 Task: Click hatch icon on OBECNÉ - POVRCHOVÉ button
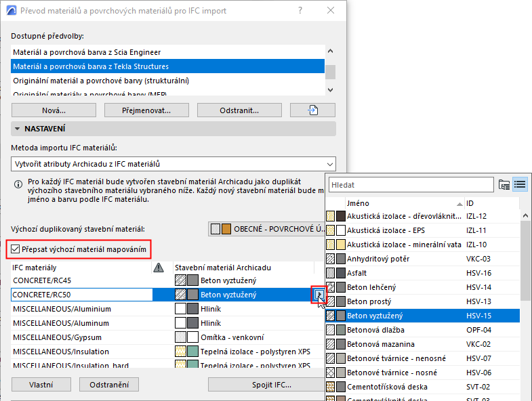coord(215,229)
